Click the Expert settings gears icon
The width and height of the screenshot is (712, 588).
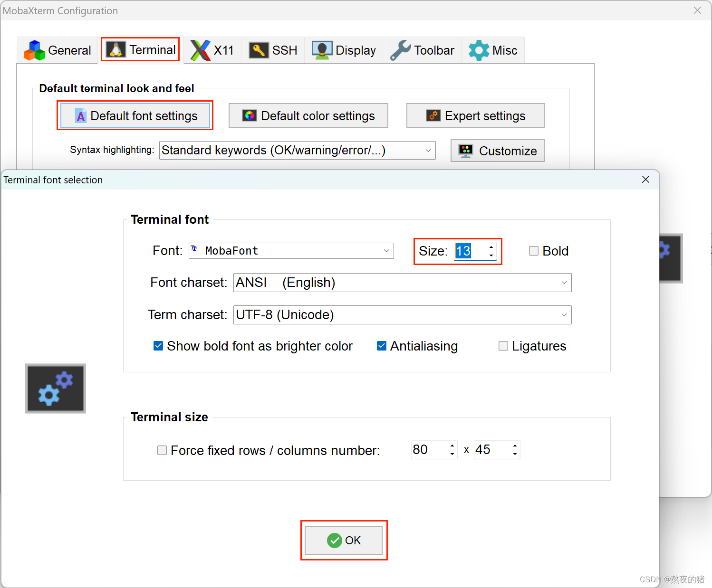[433, 115]
